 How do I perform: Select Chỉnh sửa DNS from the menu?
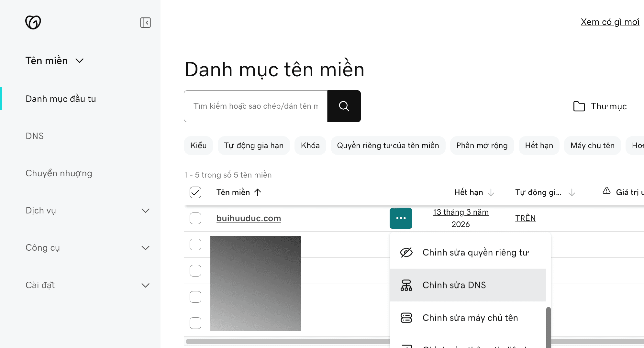click(x=454, y=285)
